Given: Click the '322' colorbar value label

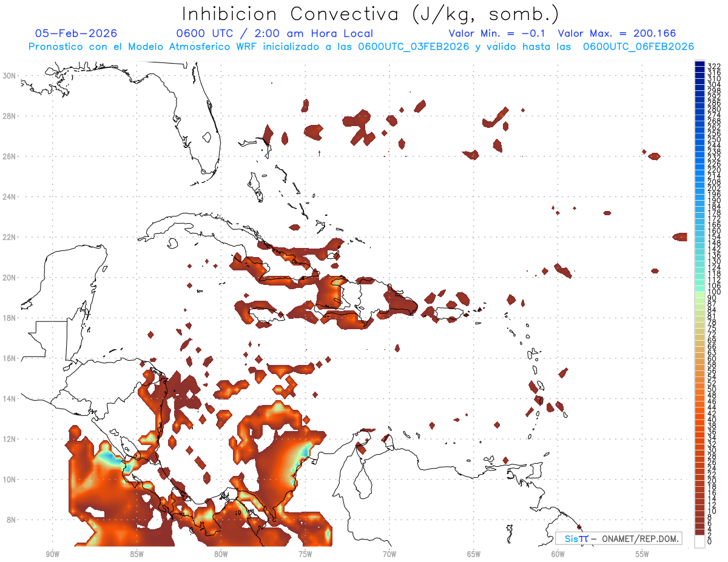Looking at the screenshot, I should [x=713, y=66].
